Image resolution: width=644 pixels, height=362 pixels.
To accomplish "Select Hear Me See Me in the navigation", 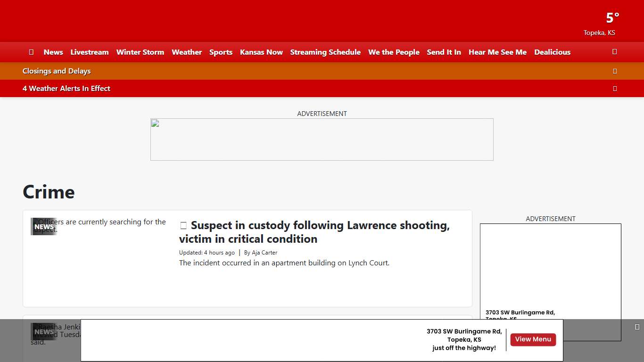I will [x=497, y=52].
